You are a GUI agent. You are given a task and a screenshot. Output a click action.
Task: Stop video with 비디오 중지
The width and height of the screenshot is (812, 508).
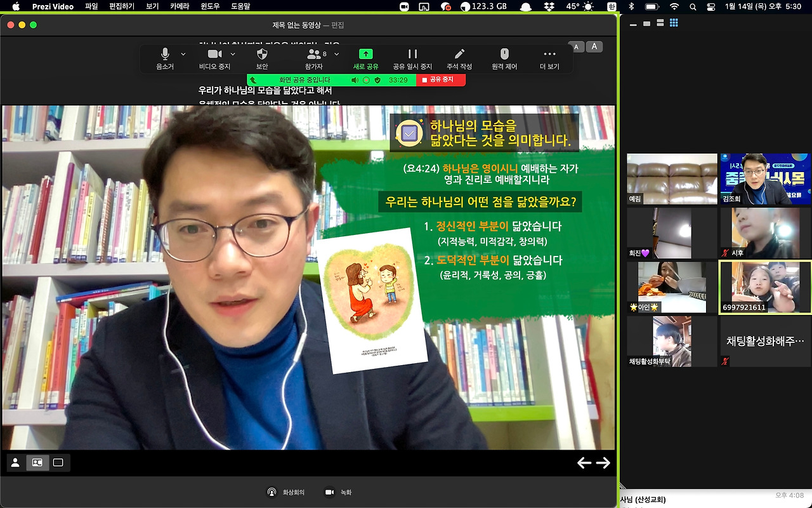pos(214,59)
